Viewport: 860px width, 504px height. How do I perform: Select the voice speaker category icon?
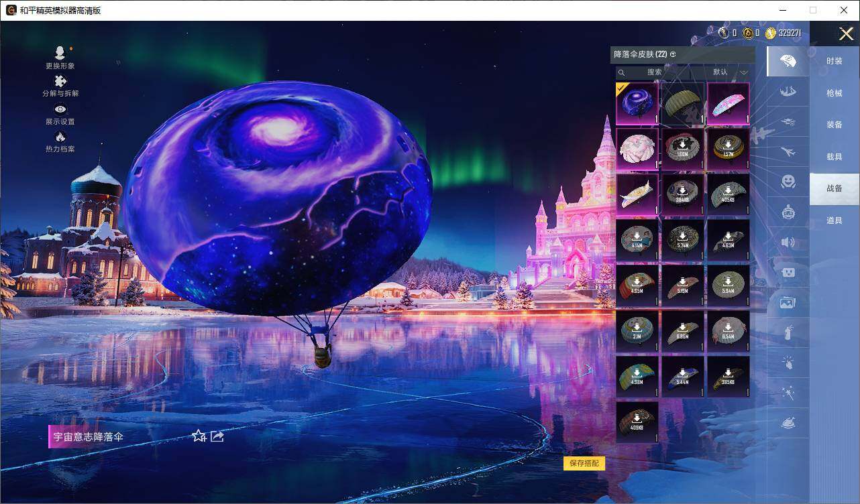click(x=788, y=242)
